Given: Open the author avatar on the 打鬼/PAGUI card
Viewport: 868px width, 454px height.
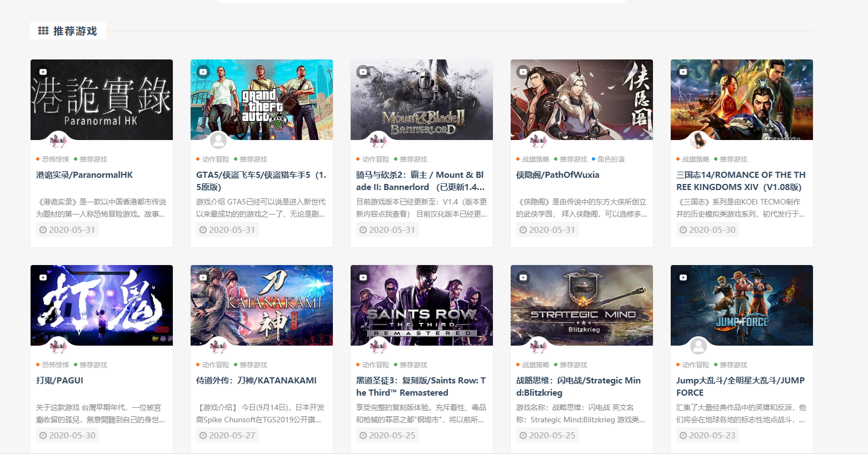Looking at the screenshot, I should click(58, 346).
